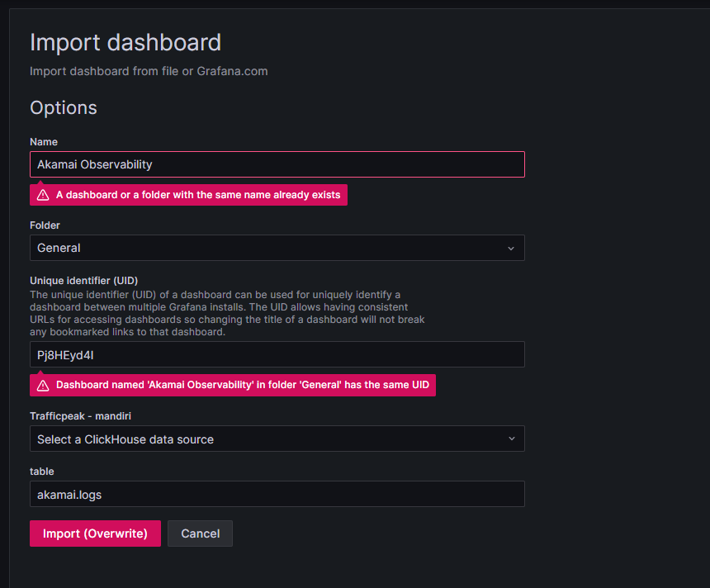
Task: Click the table input field with akamai.logs
Action: click(277, 494)
